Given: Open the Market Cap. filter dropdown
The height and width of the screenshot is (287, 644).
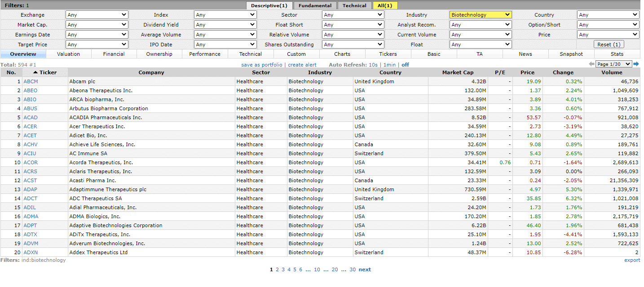Looking at the screenshot, I should [x=97, y=25].
